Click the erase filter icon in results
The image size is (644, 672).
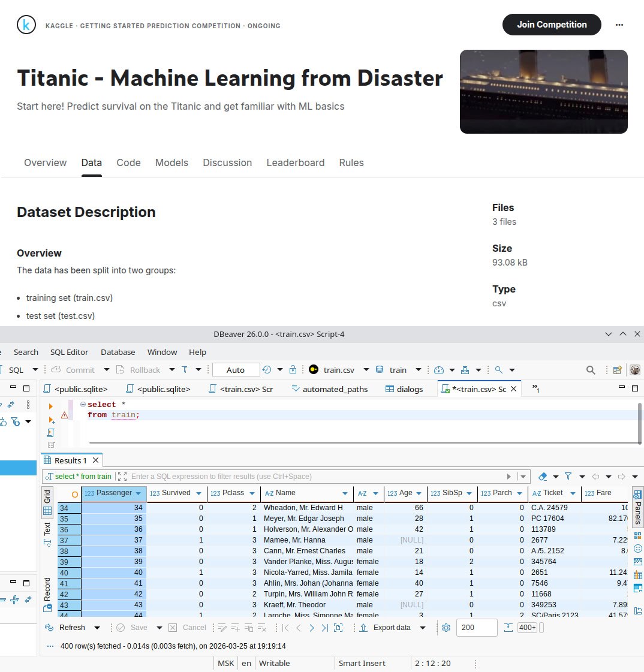click(x=543, y=477)
